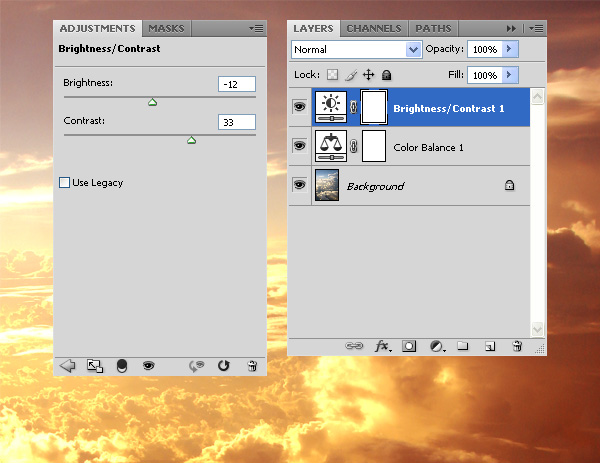Enable the Use Legacy checkbox

pyautogui.click(x=64, y=182)
